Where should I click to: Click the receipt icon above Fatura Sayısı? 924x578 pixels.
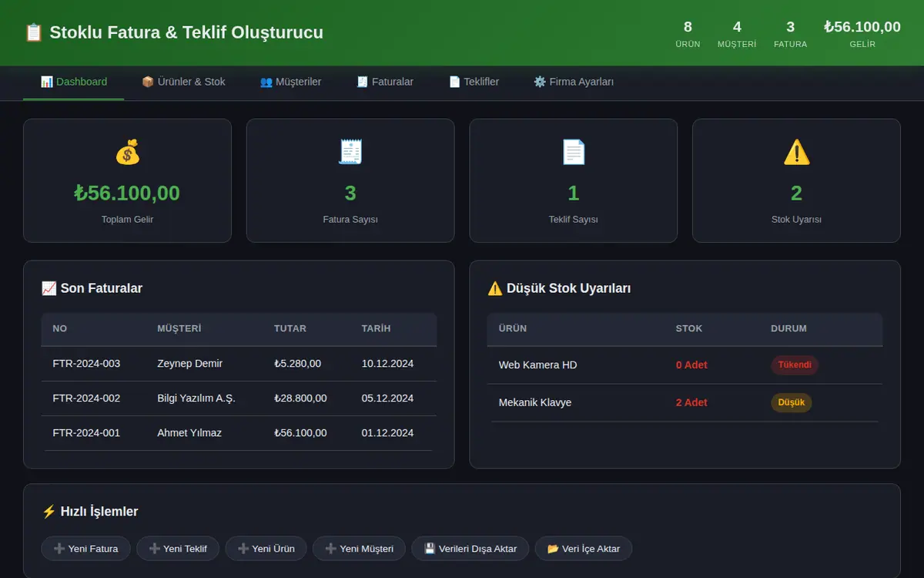[x=350, y=152]
